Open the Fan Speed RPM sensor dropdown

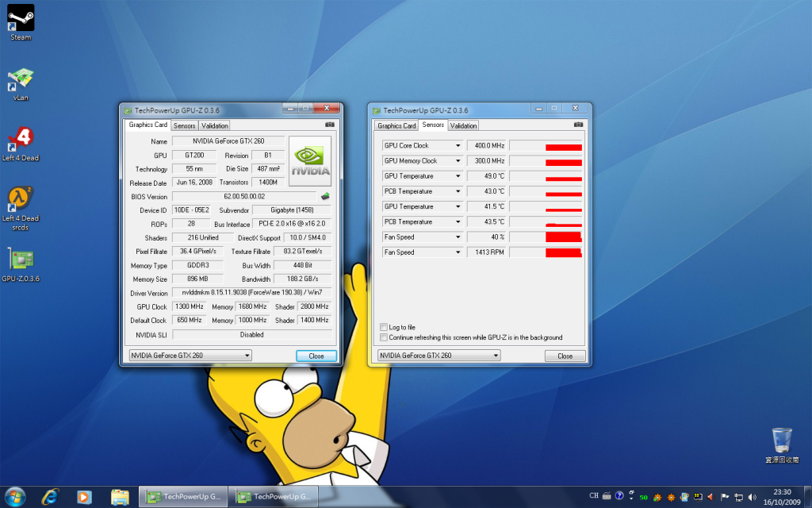[x=458, y=252]
